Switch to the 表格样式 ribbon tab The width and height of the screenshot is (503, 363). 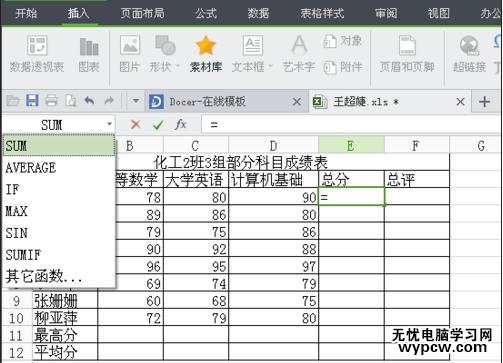[x=322, y=13]
